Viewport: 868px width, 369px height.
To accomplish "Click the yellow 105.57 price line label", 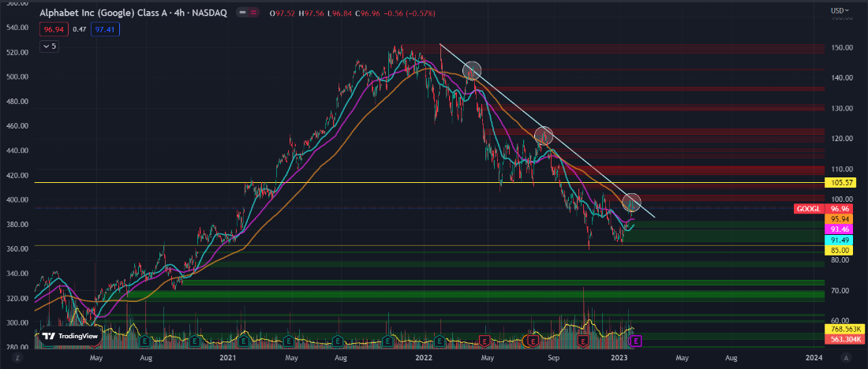I will (840, 183).
